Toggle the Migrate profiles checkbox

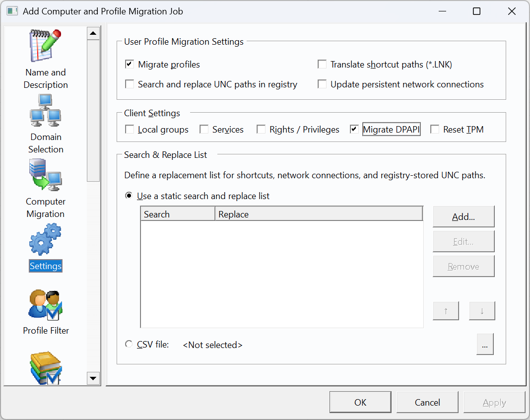(130, 64)
